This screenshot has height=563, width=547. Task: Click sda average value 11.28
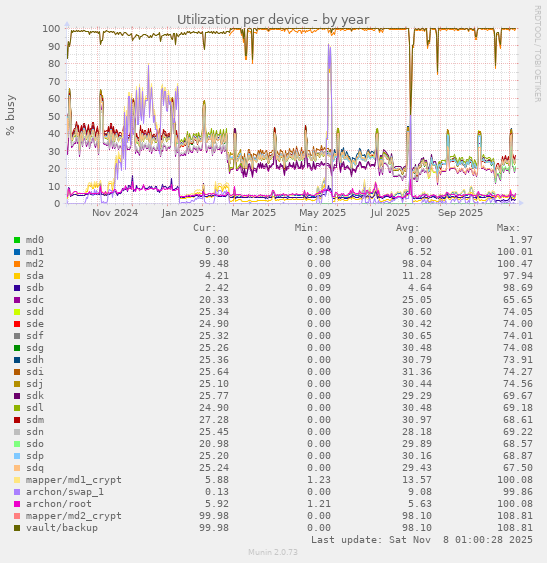(417, 276)
